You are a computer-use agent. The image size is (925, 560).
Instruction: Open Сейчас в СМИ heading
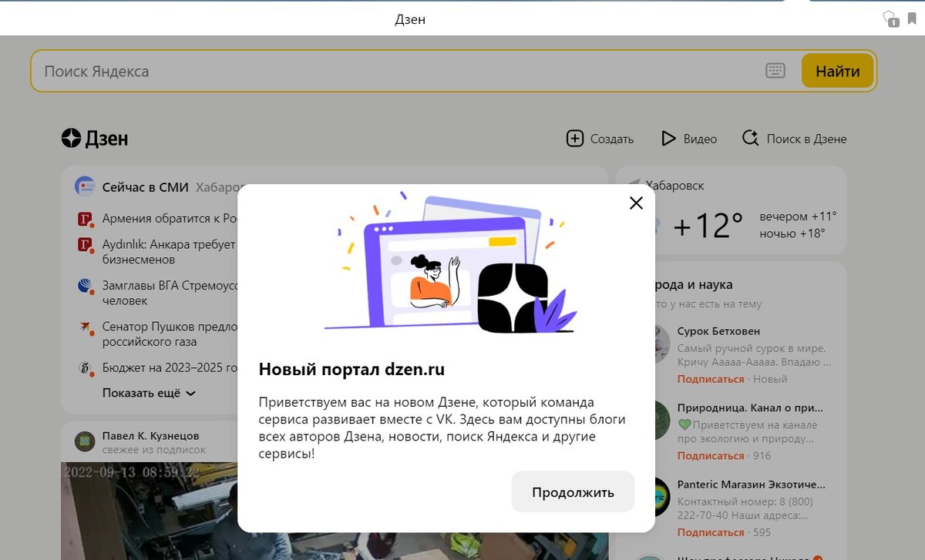(146, 187)
